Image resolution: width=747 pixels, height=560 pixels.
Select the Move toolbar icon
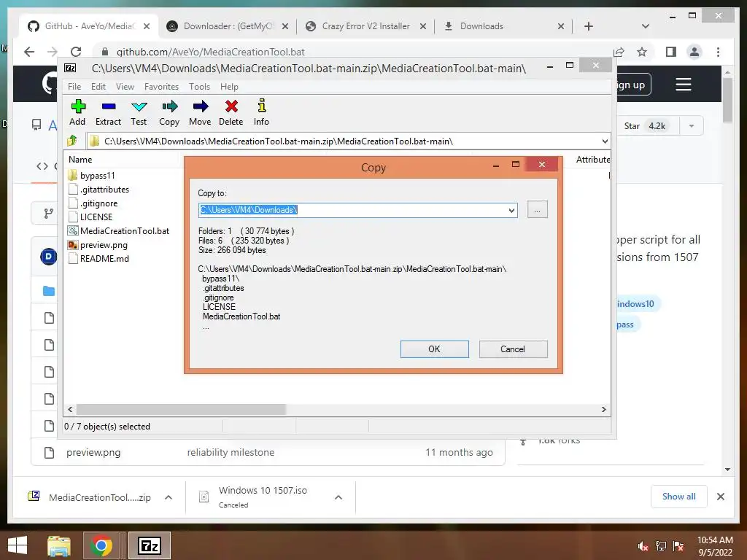(x=200, y=112)
